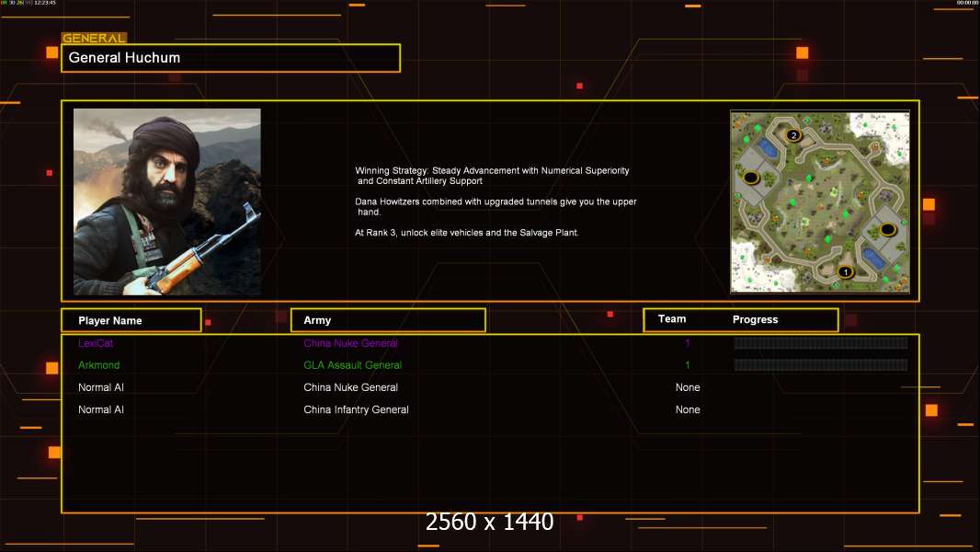Click start position 1 marker on minimap

[x=846, y=271]
